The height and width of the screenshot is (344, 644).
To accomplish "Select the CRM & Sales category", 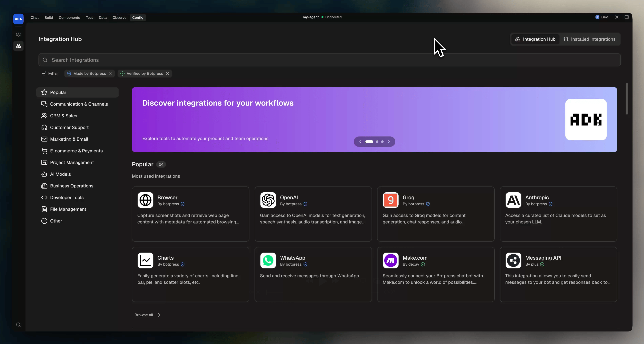I will click(78, 116).
